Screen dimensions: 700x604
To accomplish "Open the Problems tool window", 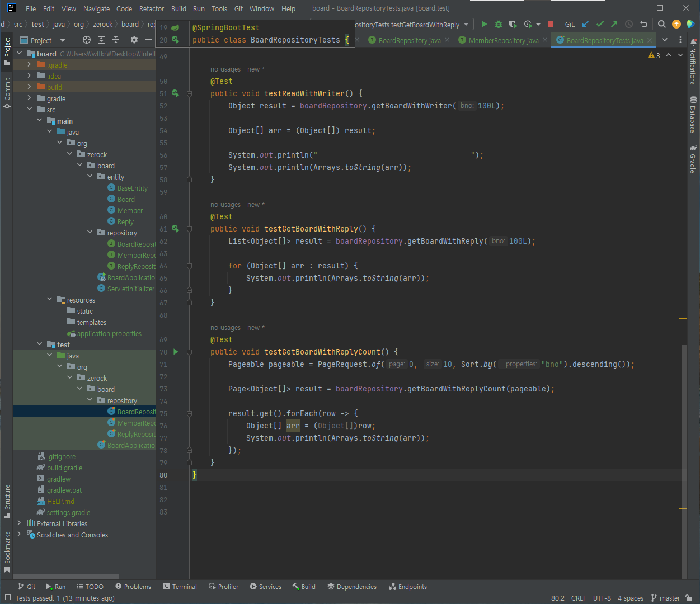I will click(x=133, y=587).
